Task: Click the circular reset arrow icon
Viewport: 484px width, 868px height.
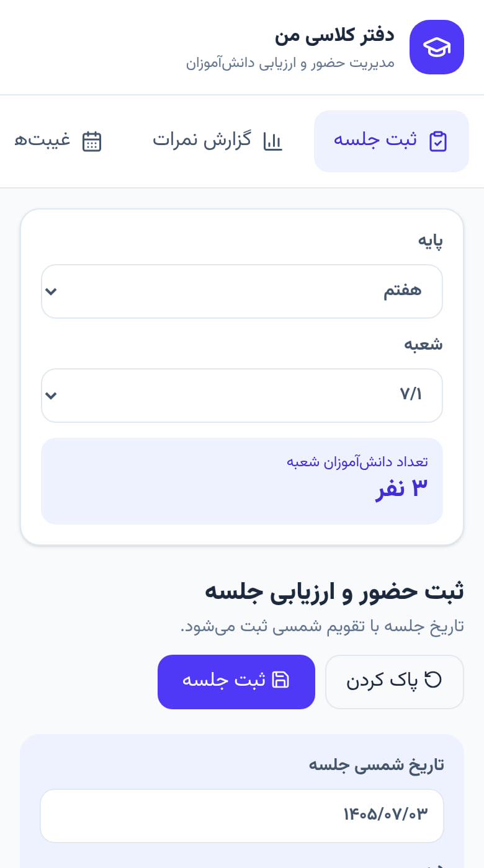Action: 432,680
